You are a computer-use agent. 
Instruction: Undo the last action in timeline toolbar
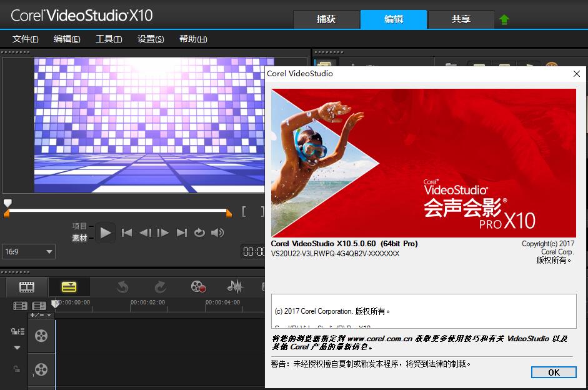coord(122,287)
